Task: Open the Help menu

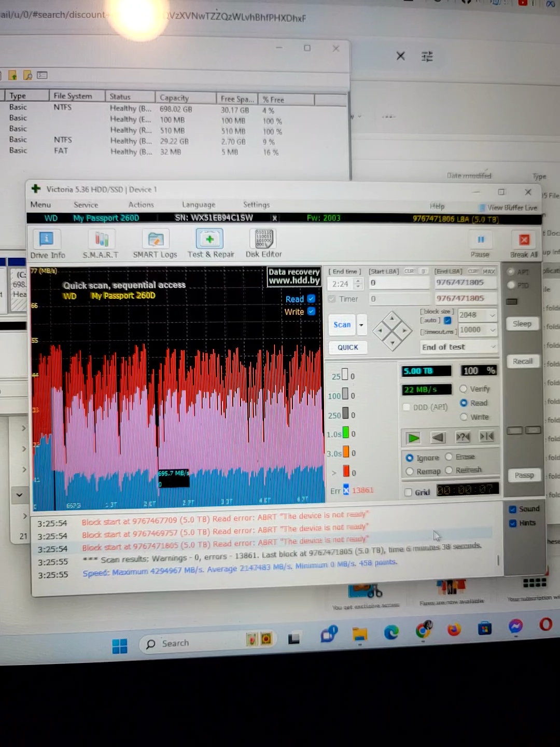Action: coord(437,206)
